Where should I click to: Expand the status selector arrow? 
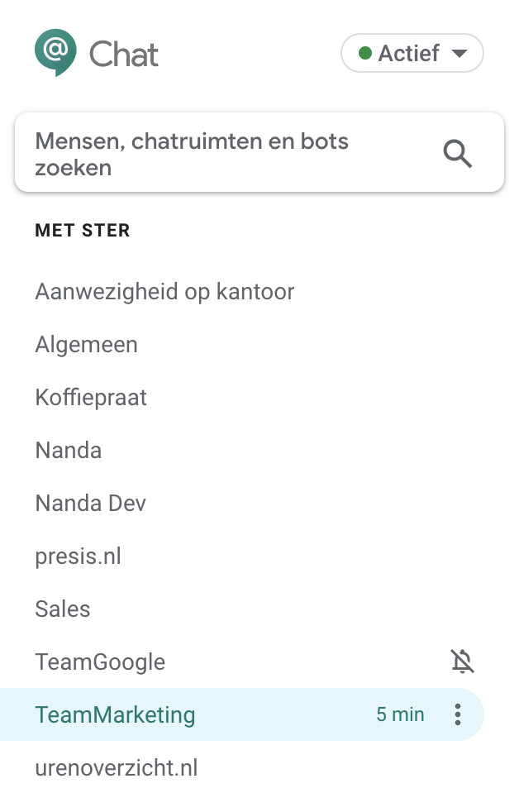[459, 53]
